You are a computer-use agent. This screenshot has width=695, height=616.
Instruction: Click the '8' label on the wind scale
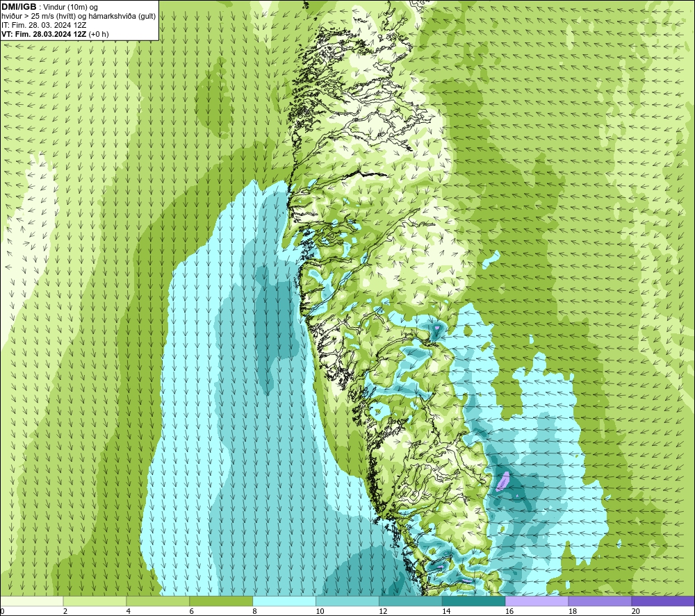coord(254,611)
